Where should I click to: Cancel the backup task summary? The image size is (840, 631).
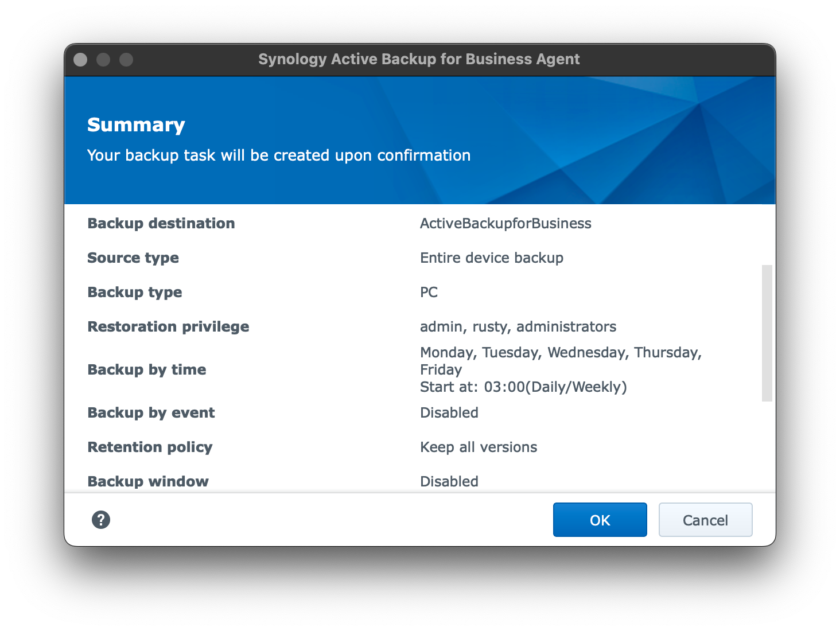[705, 520]
